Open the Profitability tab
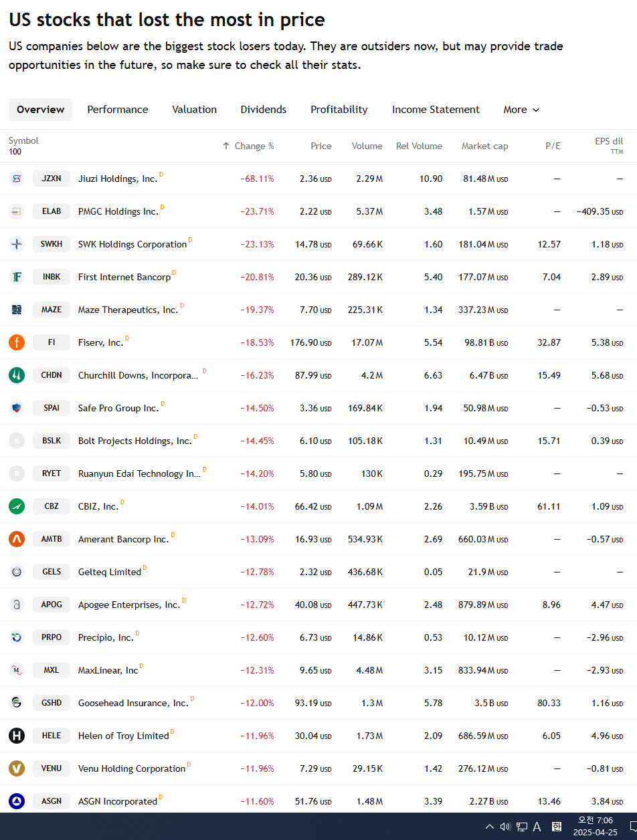The height and width of the screenshot is (840, 637). tap(339, 110)
